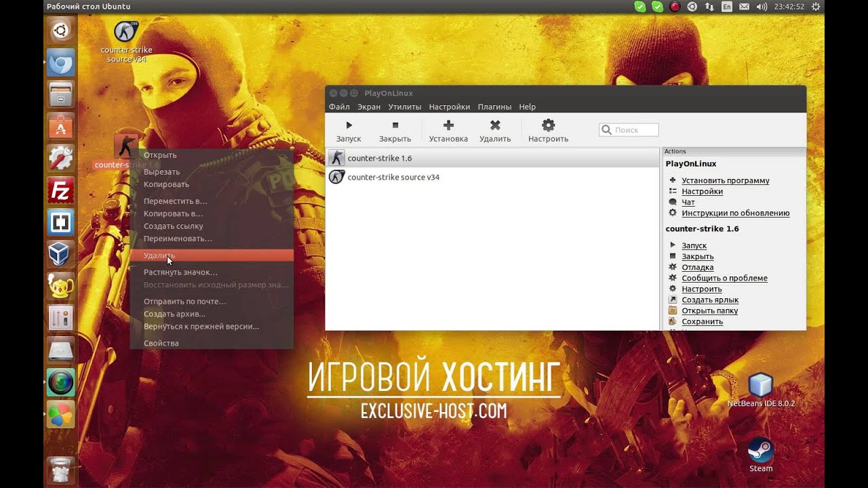
Task: Click the icon beside Сообщить о проблеме
Action: point(673,278)
